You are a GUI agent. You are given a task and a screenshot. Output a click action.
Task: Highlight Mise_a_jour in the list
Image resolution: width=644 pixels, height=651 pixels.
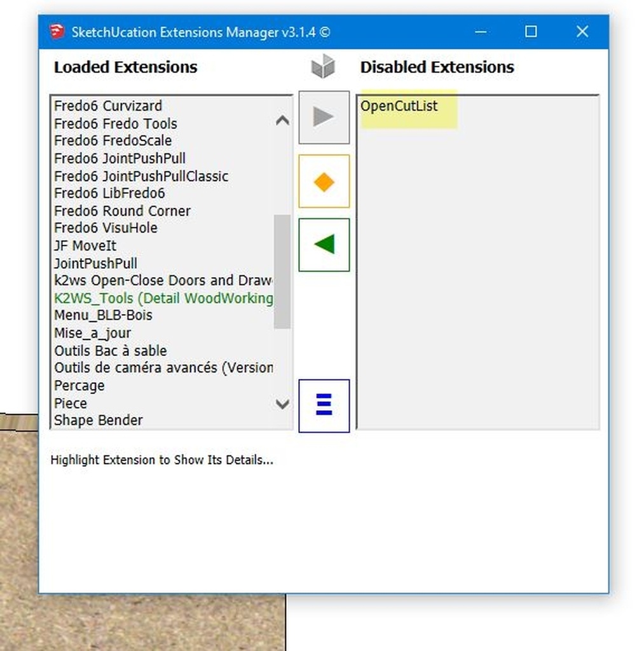click(x=93, y=333)
